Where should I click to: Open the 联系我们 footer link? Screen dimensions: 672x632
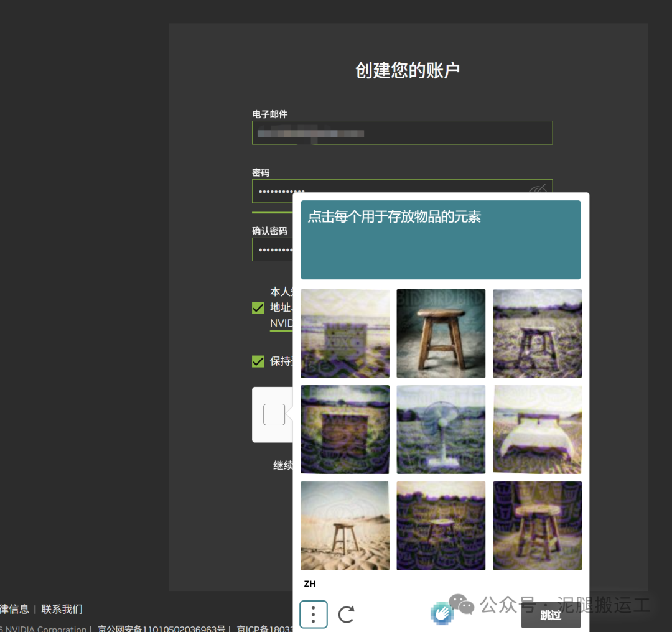click(62, 609)
